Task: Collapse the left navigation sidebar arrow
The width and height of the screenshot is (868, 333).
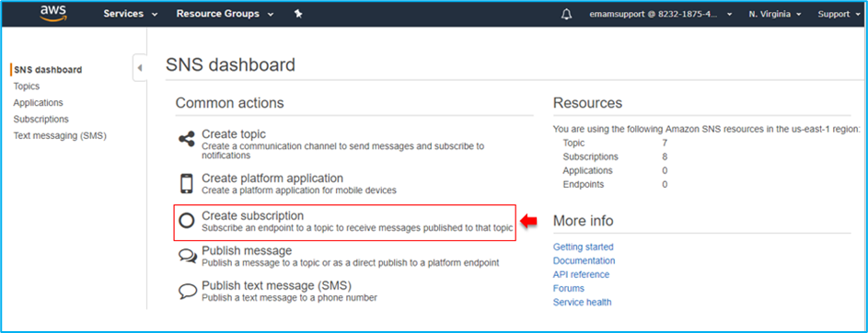Action: (140, 67)
